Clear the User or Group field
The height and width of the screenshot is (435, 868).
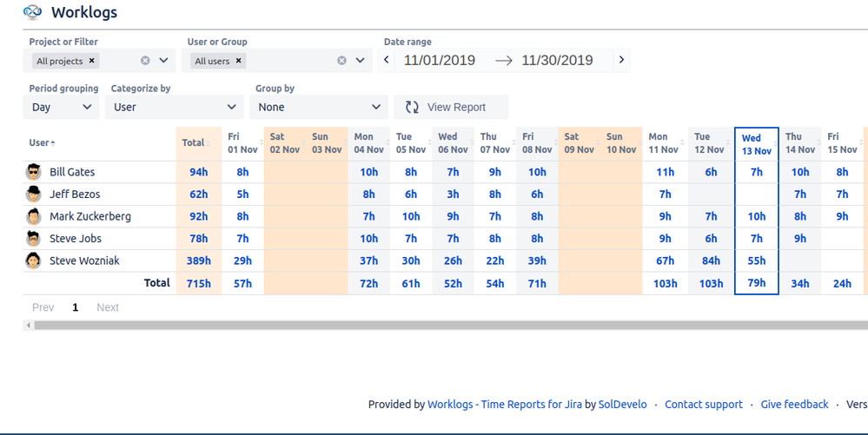pyautogui.click(x=342, y=60)
